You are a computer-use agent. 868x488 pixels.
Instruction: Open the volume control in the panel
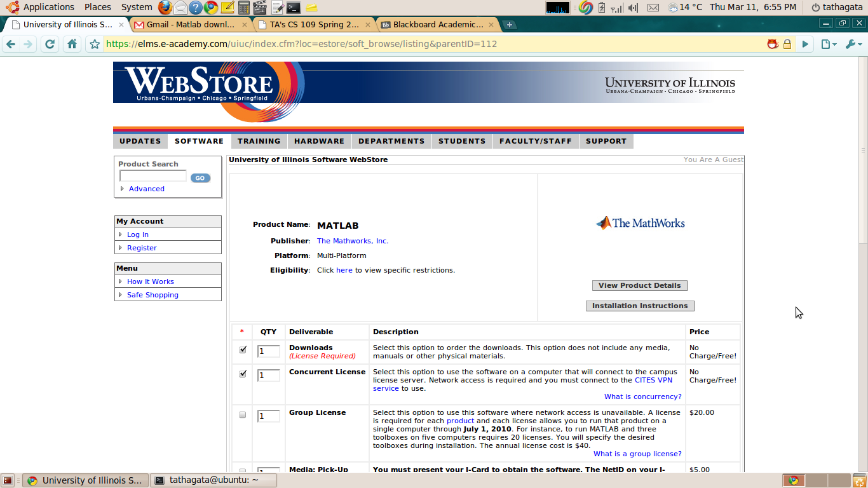634,8
